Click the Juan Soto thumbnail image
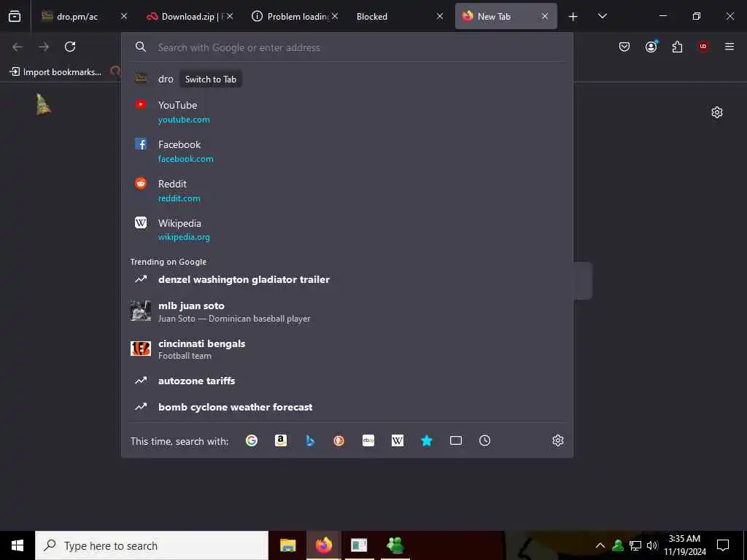Viewport: 747px width, 560px height. (x=141, y=311)
